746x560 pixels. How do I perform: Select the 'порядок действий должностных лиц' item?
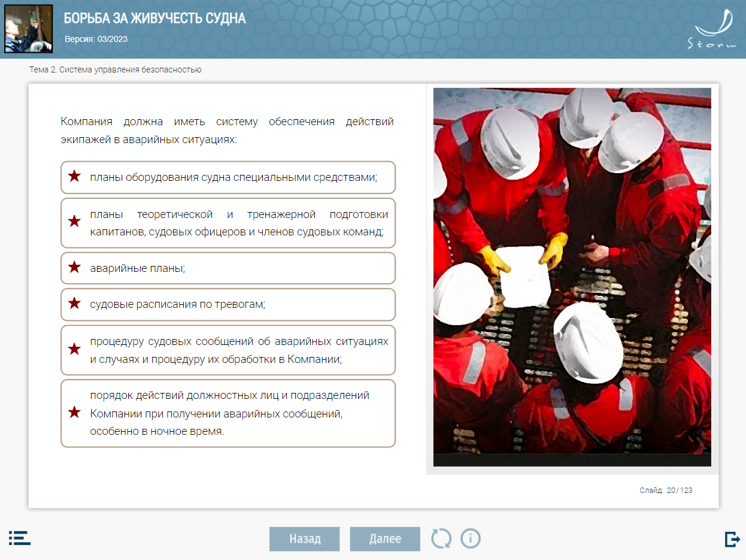click(228, 413)
